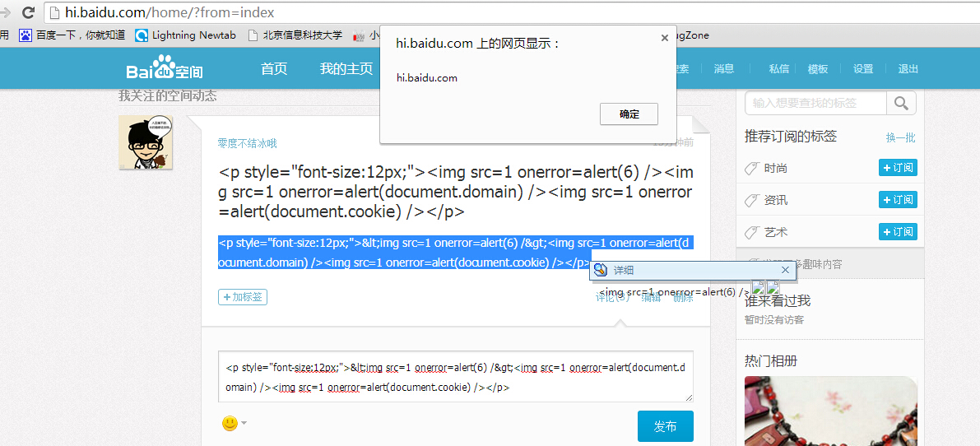Click the 我关注的空间动态 heading
This screenshot has width=980, height=446.
(168, 95)
